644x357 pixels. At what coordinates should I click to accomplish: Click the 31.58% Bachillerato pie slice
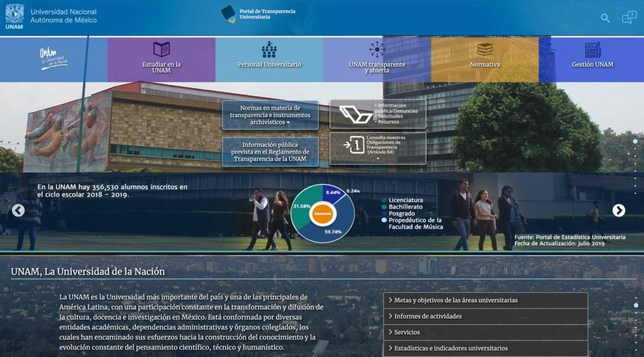pos(303,208)
